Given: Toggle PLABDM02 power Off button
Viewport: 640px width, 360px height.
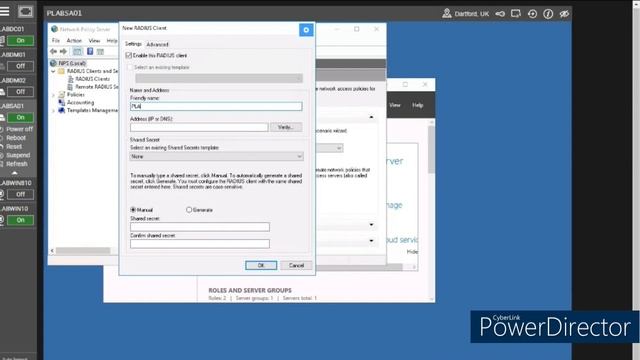Looking at the screenshot, I should pos(20,92).
